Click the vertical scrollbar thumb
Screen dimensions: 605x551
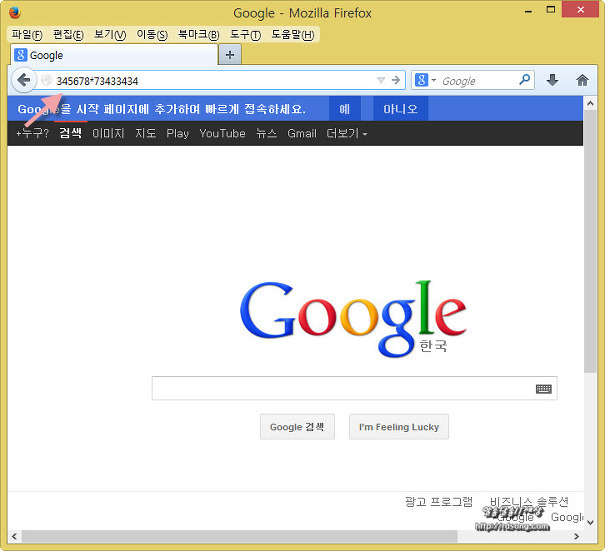pyautogui.click(x=590, y=242)
